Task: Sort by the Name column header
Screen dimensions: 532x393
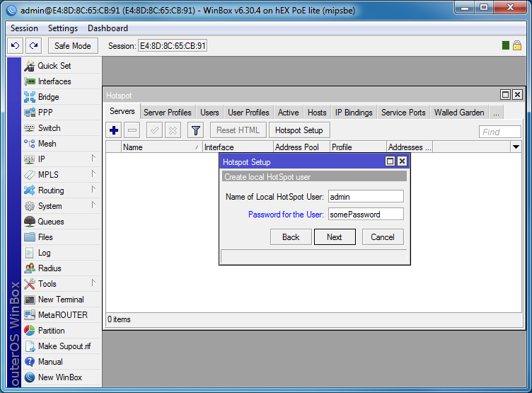Action: [162, 147]
